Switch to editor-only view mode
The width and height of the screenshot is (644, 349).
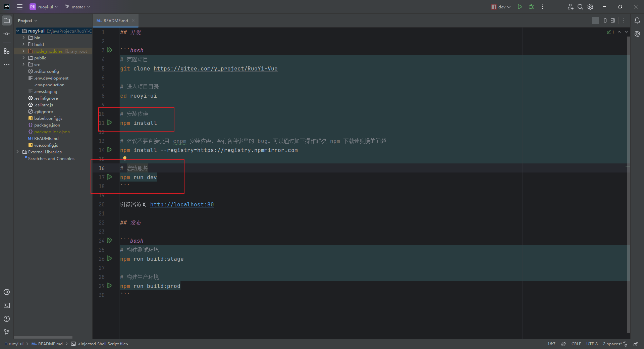[595, 20]
